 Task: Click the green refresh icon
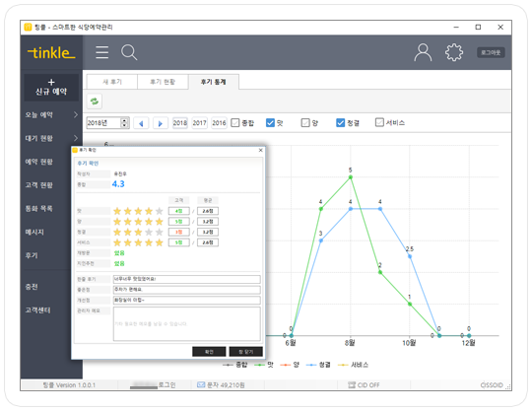coord(95,102)
